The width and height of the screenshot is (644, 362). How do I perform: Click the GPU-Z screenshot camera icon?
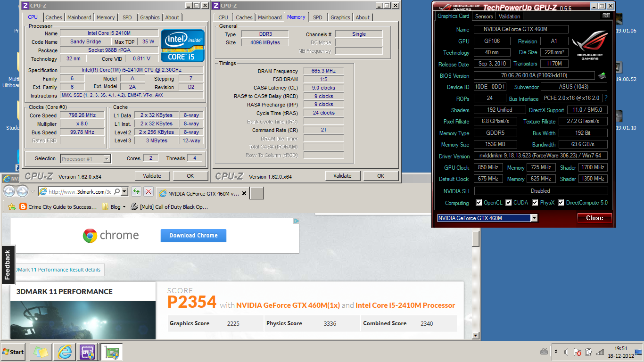pyautogui.click(x=606, y=16)
